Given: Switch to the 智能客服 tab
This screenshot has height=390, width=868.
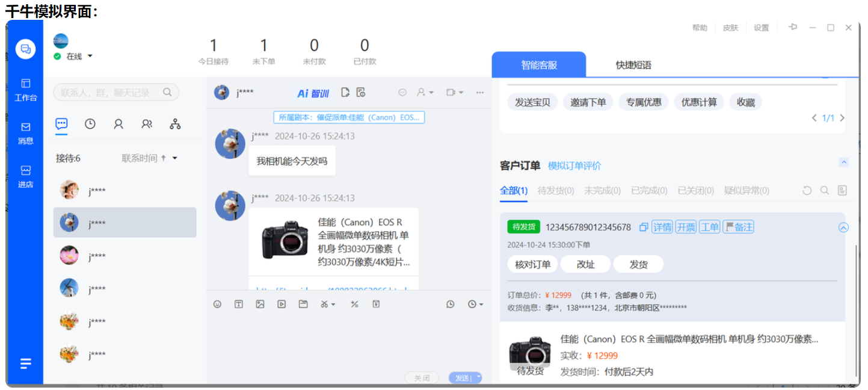Looking at the screenshot, I should click(539, 65).
